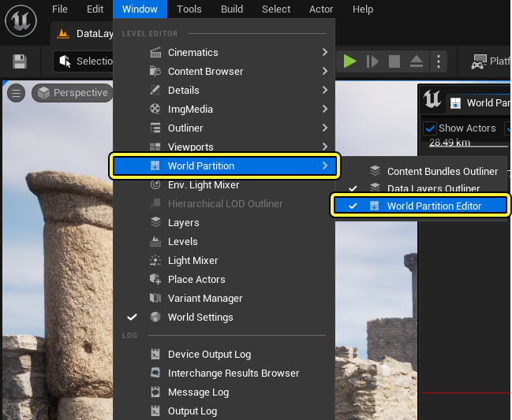Screen dimensions: 512x420
Task: Click the World Partition grid icon in menu
Action: [155, 165]
